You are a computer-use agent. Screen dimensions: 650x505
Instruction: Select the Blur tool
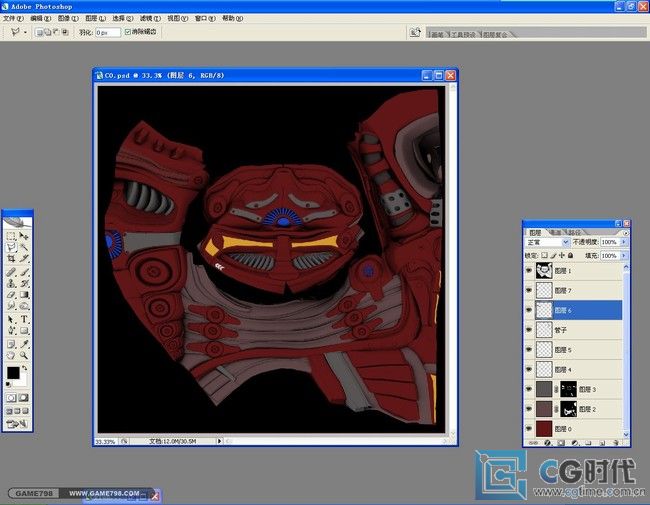(11, 306)
